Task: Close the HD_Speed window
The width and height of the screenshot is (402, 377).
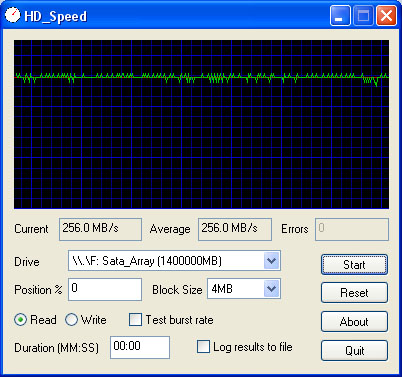Action: coord(386,16)
